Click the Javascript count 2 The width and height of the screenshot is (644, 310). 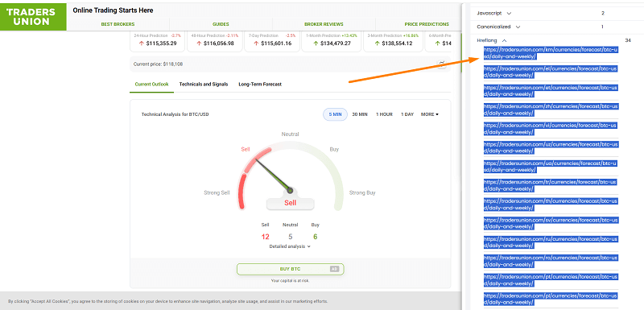[x=603, y=13]
